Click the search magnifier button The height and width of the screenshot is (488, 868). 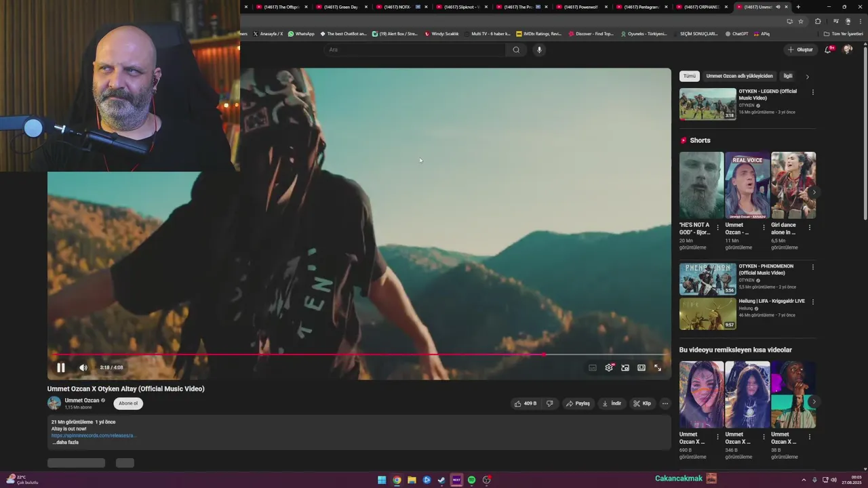(x=516, y=49)
